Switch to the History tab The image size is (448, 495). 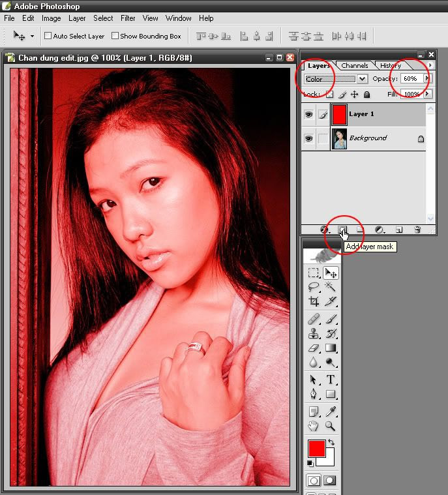391,65
